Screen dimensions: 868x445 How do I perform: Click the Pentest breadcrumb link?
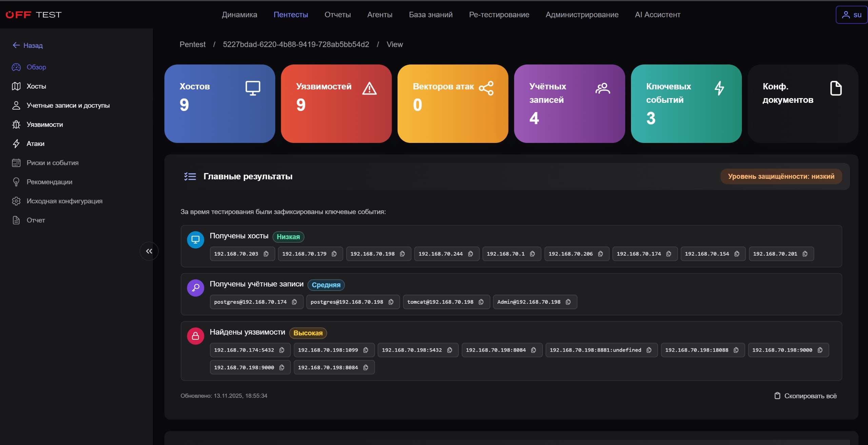(x=193, y=44)
